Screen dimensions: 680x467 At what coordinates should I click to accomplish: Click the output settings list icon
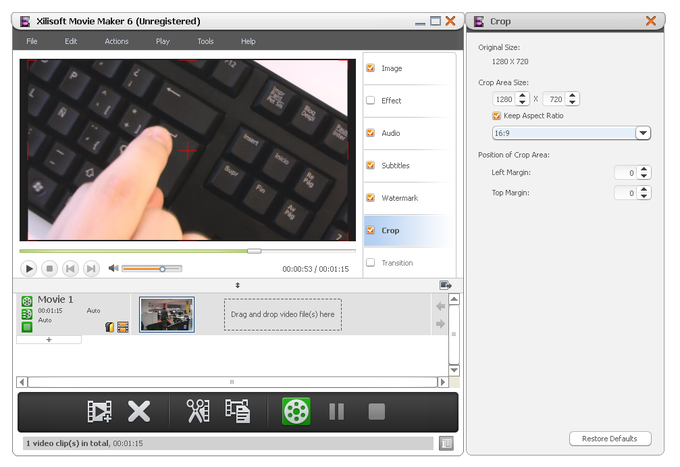(x=238, y=411)
